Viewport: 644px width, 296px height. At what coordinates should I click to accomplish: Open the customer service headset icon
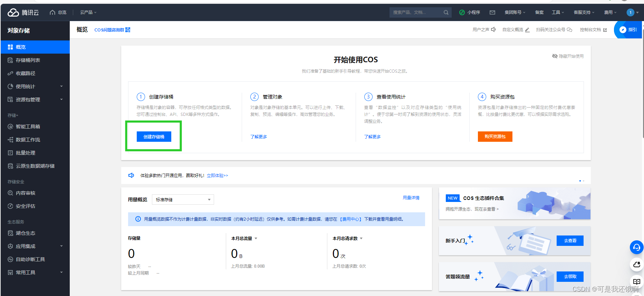[637, 247]
